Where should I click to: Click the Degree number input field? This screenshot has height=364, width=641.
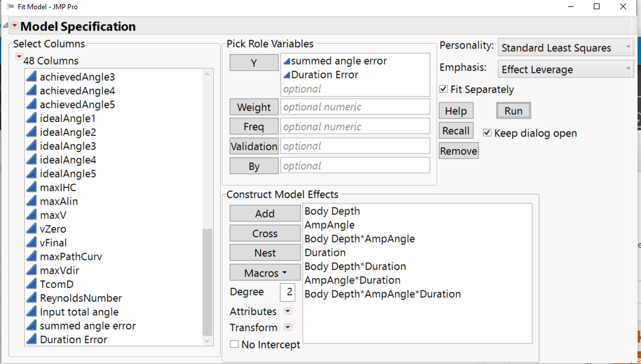(288, 292)
